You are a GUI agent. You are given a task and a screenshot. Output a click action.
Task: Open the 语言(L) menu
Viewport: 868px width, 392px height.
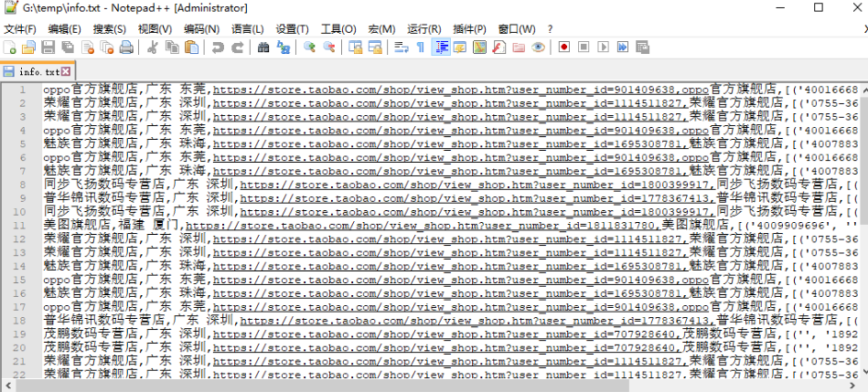tap(248, 28)
